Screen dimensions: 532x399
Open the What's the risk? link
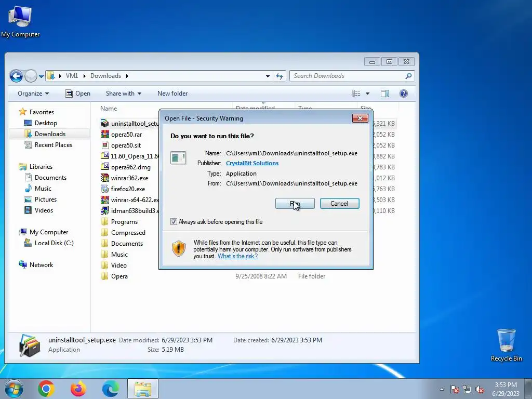pyautogui.click(x=237, y=256)
